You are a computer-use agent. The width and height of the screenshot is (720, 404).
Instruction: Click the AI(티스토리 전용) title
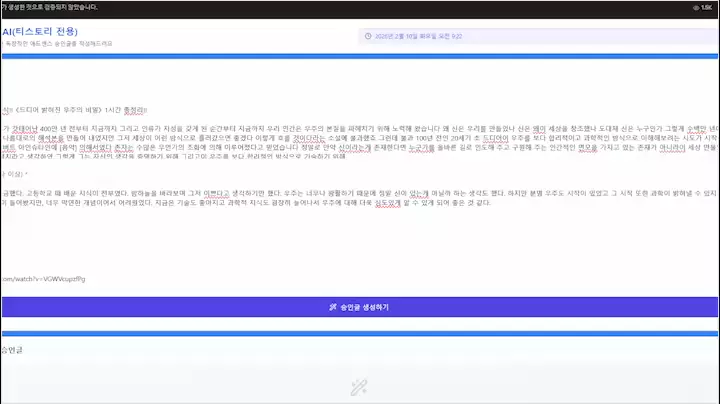pyautogui.click(x=40, y=32)
